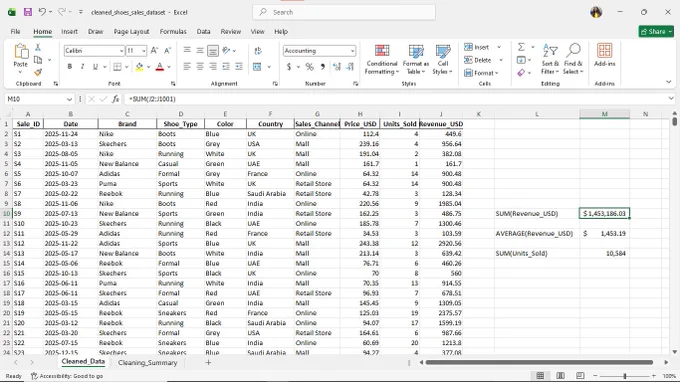The image size is (680, 382).
Task: Increase decimal places
Action: [x=337, y=67]
